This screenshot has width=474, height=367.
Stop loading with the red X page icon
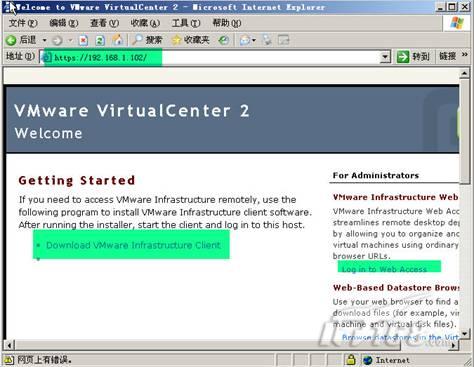point(83,40)
